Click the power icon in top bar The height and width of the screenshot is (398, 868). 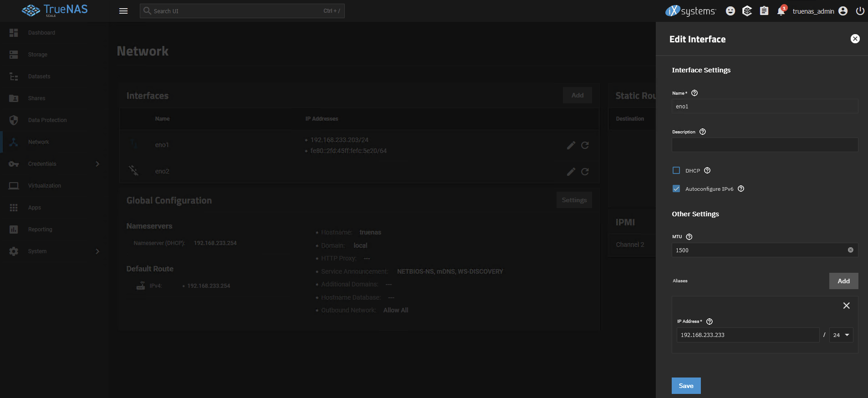pos(860,11)
